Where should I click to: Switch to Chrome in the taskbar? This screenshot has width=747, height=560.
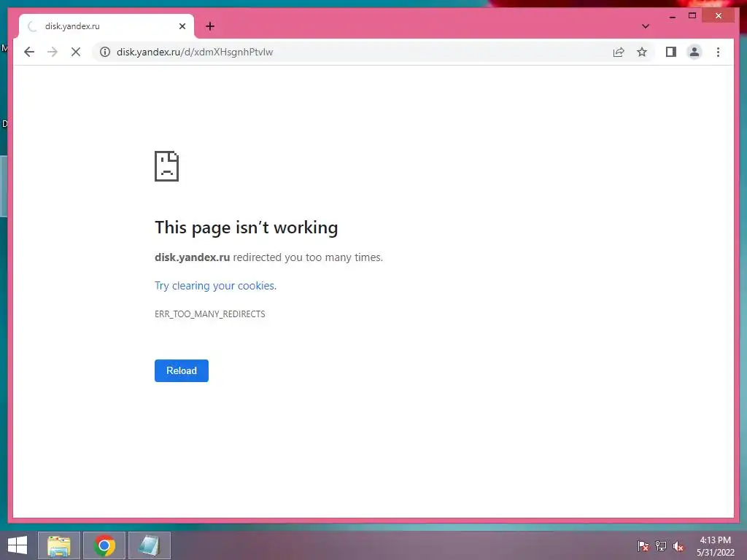(104, 545)
